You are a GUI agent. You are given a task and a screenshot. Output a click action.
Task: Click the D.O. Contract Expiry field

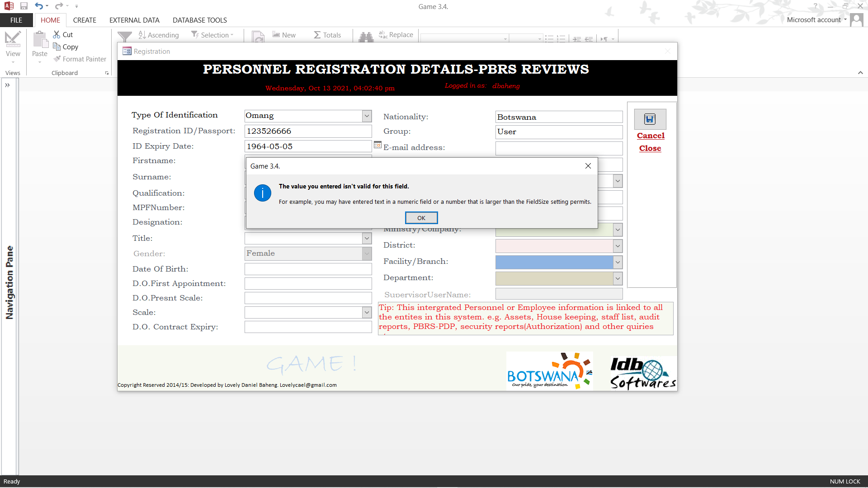(x=308, y=327)
